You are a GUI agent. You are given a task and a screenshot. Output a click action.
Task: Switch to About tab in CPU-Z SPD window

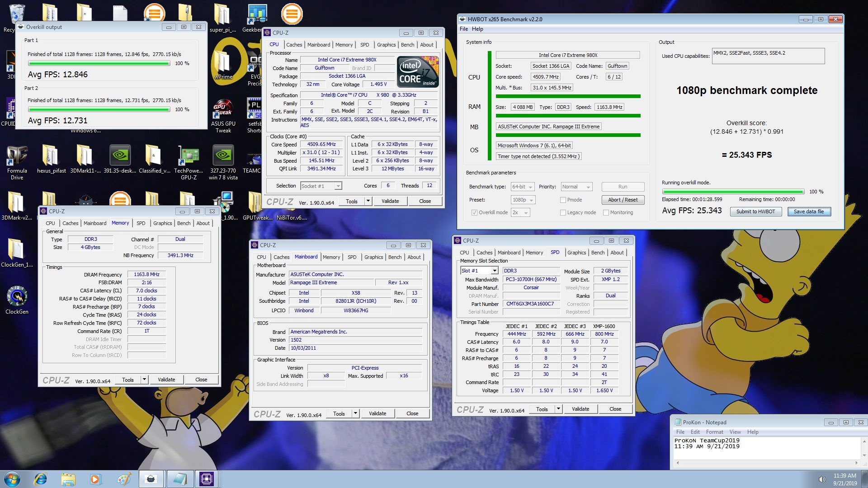617,253
